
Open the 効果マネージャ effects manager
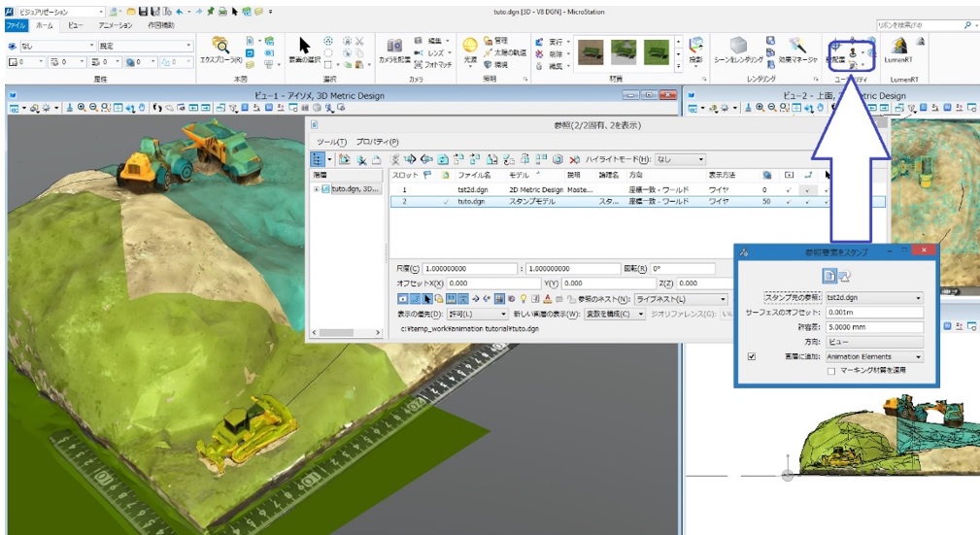point(798,50)
